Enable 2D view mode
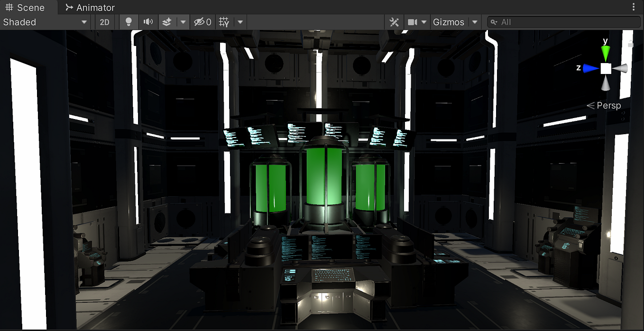 point(105,22)
